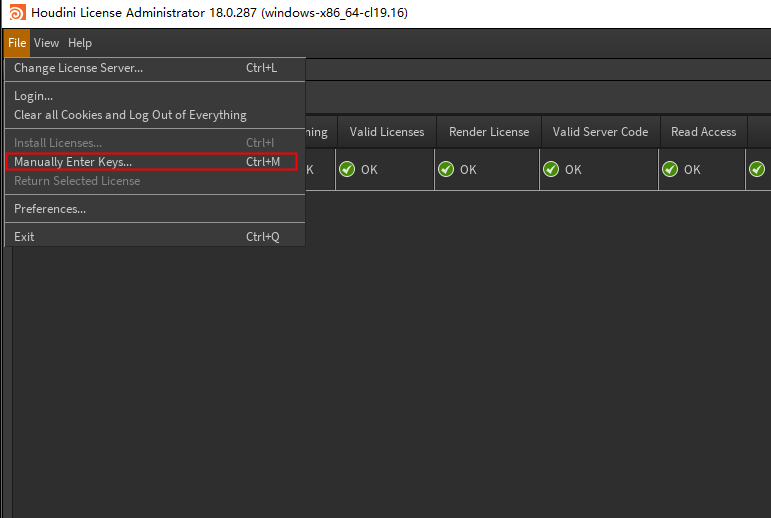771x518 pixels.
Task: Click the green check under Valid Server Code
Action: pyautogui.click(x=551, y=169)
